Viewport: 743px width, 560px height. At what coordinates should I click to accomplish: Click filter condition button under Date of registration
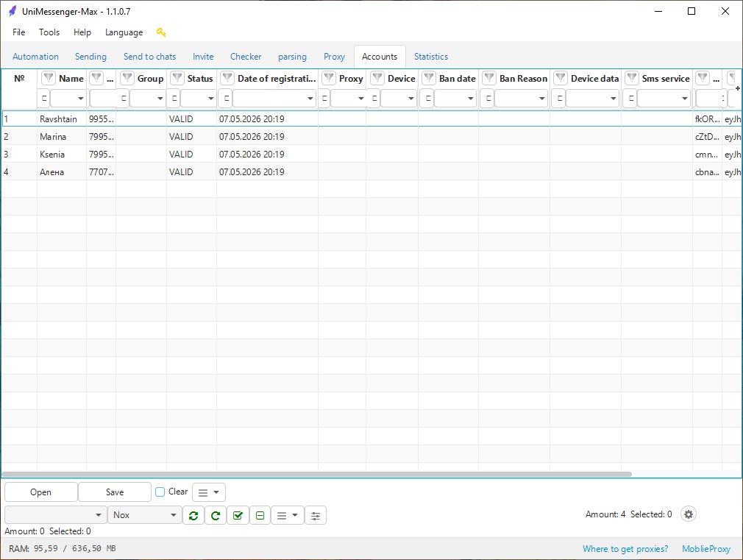[227, 98]
